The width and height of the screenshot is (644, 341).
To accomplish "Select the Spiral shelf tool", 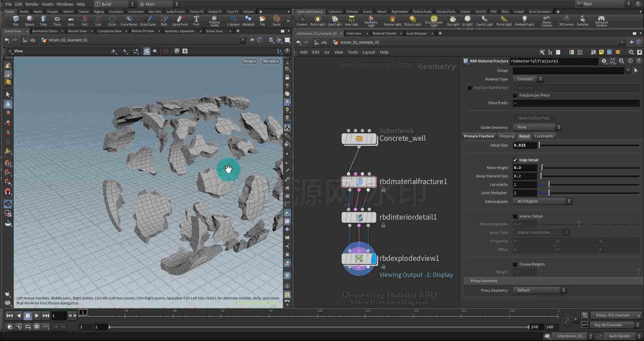I will click(x=276, y=20).
